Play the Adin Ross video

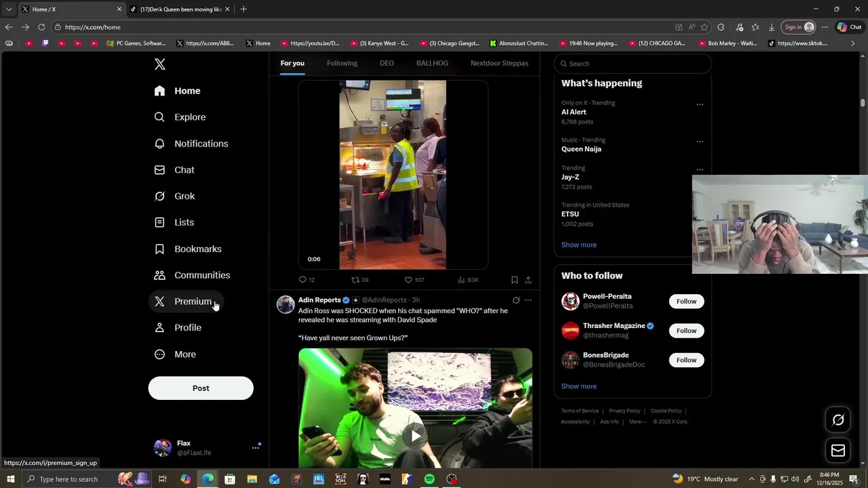pos(415,435)
